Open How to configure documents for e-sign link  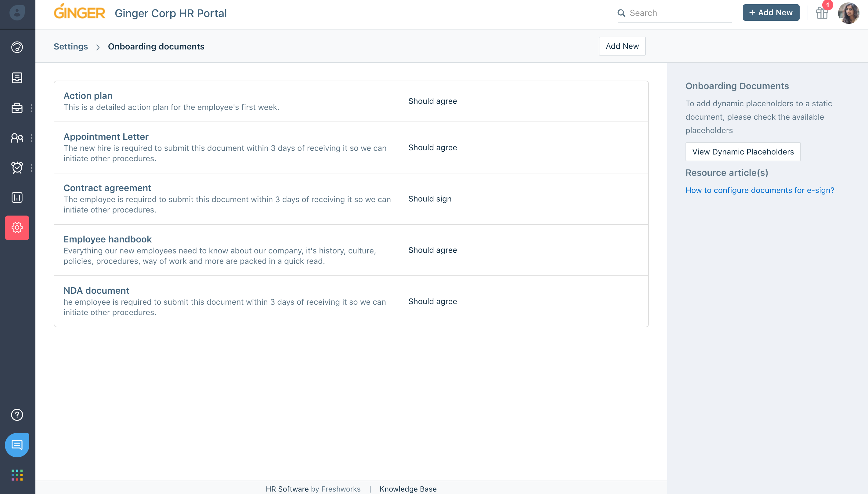coord(759,190)
